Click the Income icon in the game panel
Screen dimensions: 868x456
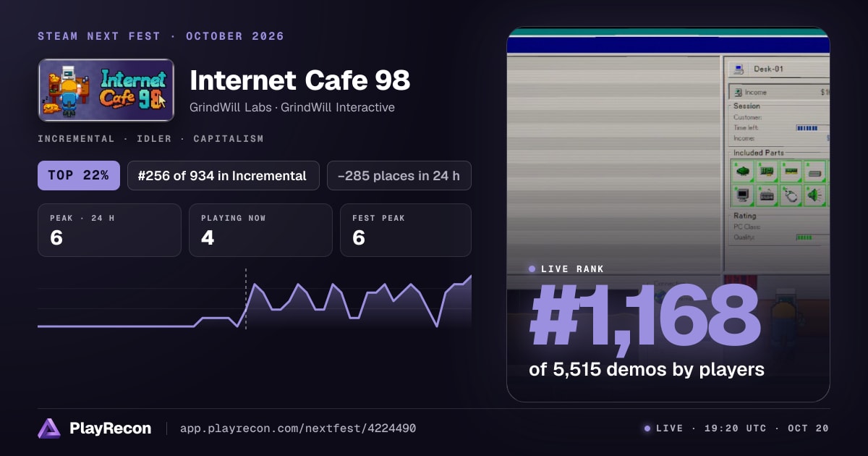click(x=737, y=93)
